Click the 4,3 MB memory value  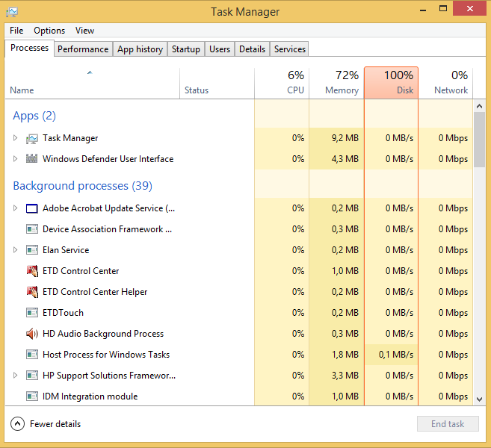(345, 158)
